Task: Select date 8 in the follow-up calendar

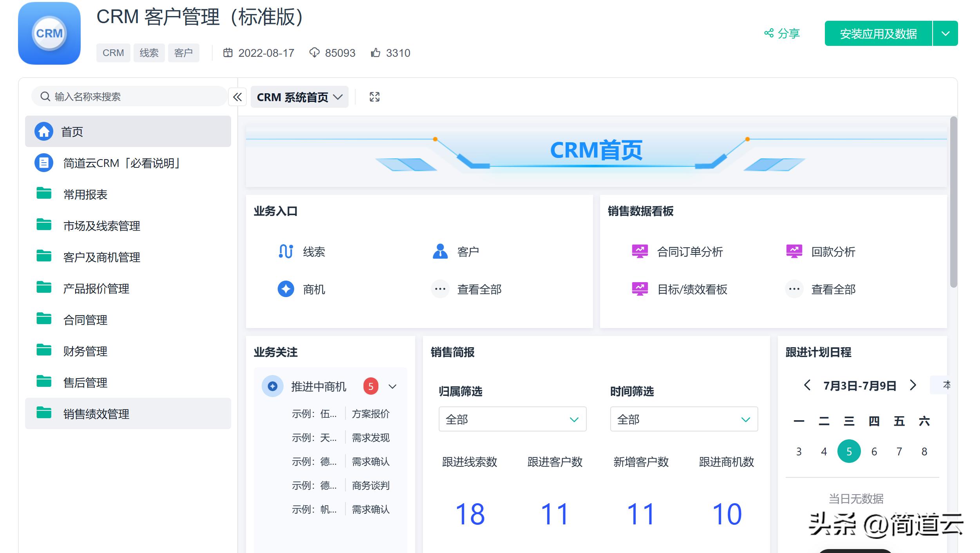Action: (x=924, y=451)
